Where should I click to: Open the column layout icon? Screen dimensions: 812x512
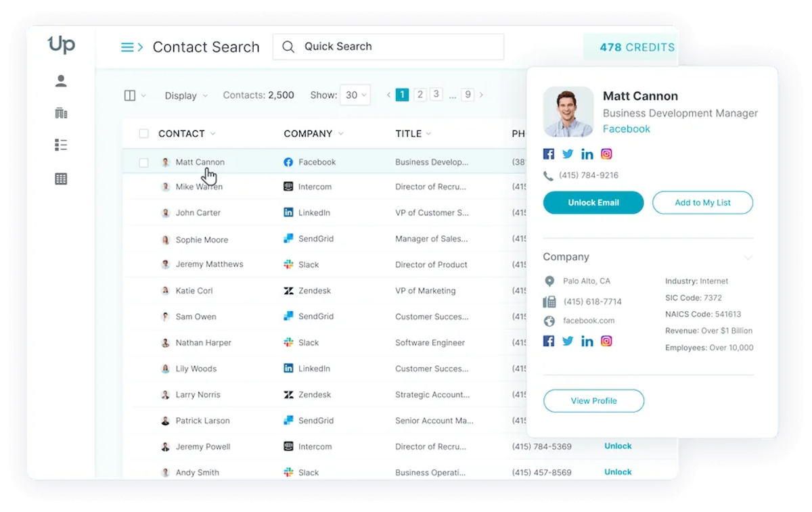130,96
